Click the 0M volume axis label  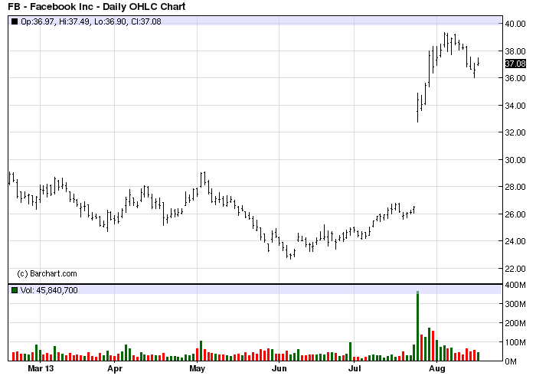click(x=511, y=361)
